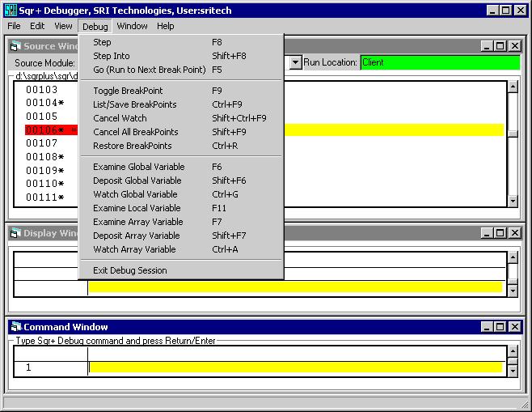Select Watch Array Variable entry
The image size is (532, 412).
point(134,249)
